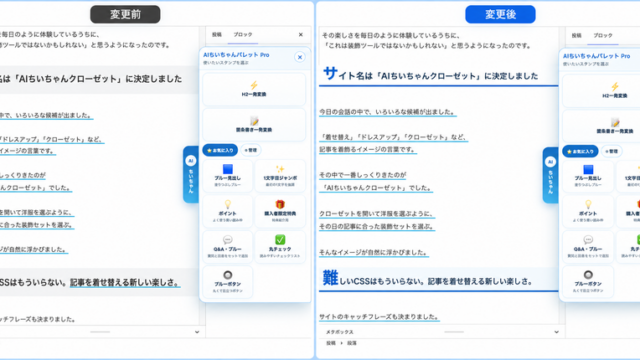Click 箇条書き一発変換 memo card in right palette
Image resolution: width=640 pixels, height=360 pixels.
601,126
